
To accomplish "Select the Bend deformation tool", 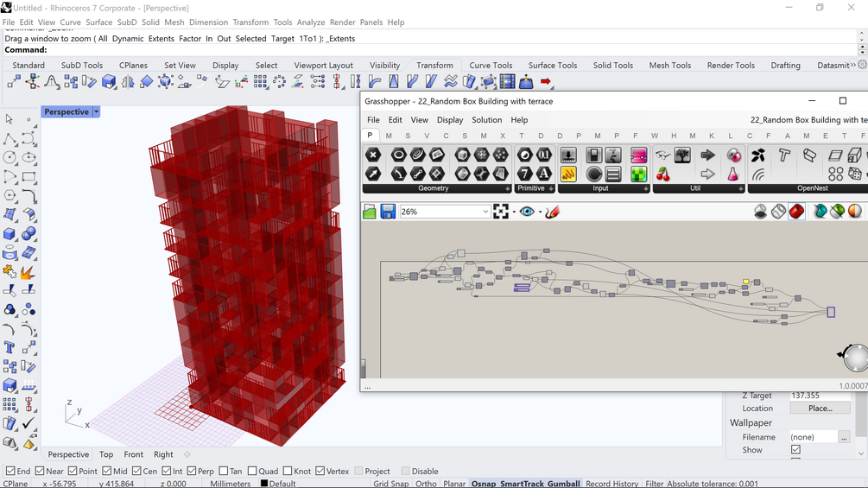I will [375, 82].
